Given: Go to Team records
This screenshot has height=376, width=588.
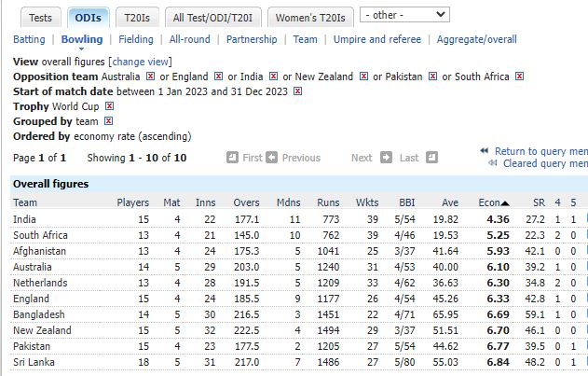Looking at the screenshot, I should click(306, 39).
